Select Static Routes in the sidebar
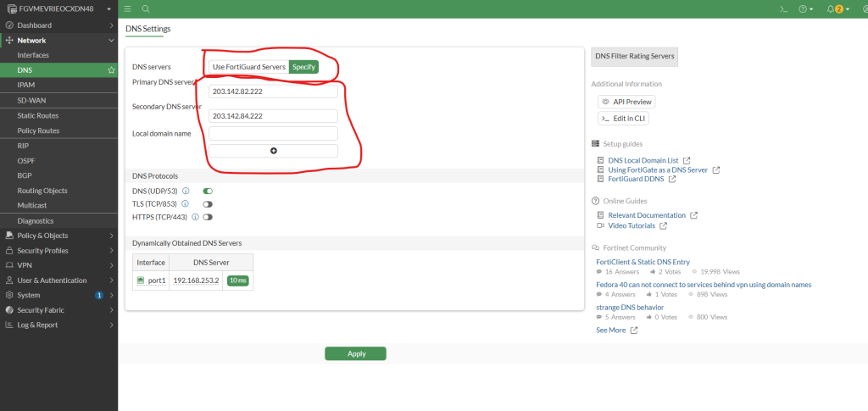Image resolution: width=868 pixels, height=411 pixels. 38,115
